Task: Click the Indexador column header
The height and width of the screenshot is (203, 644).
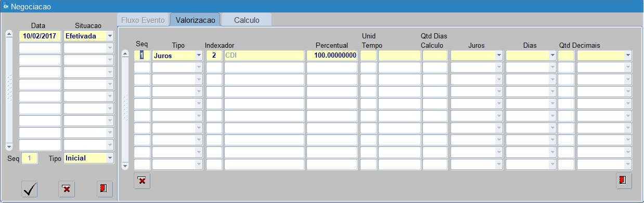Action: pos(220,45)
